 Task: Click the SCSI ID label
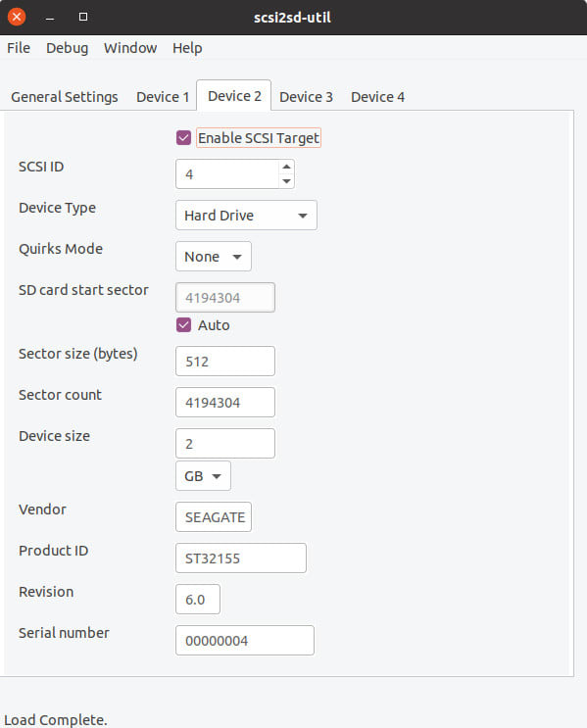coord(41,167)
